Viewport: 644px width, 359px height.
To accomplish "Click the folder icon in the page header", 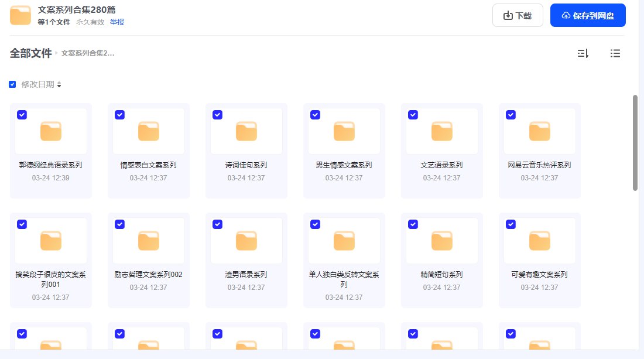I will tap(20, 15).
